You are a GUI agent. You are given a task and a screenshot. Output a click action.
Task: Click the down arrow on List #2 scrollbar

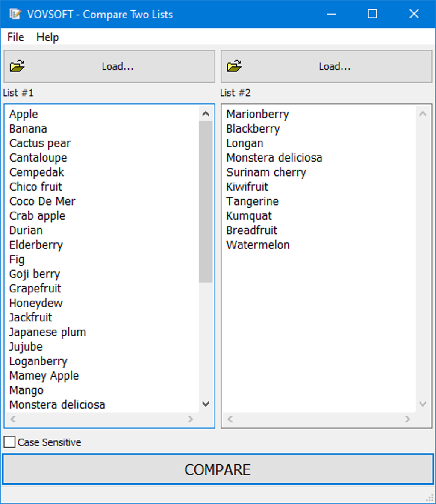(x=423, y=404)
